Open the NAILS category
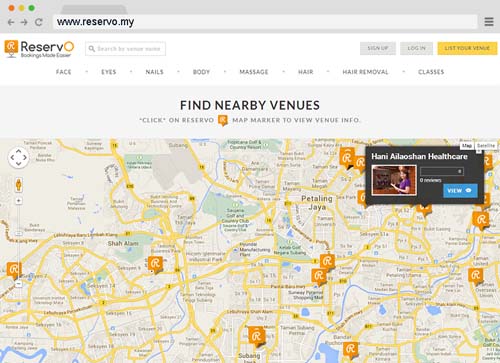This screenshot has width=500, height=363. click(155, 72)
